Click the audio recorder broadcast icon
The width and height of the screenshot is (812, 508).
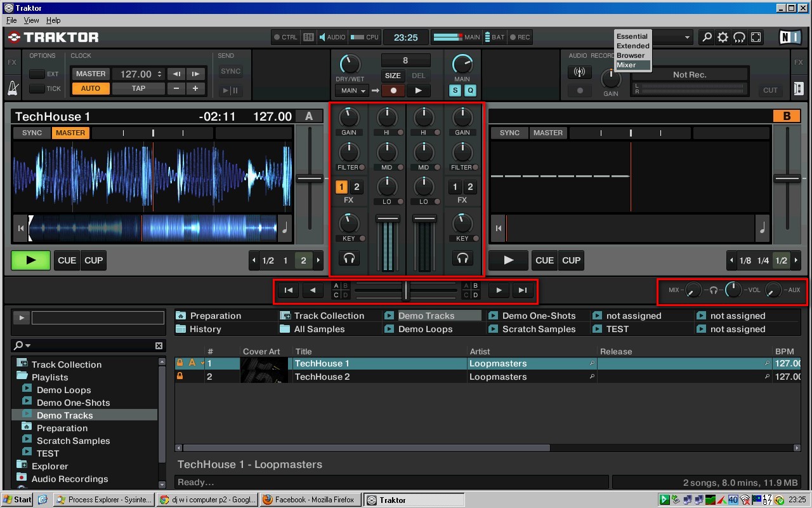579,72
